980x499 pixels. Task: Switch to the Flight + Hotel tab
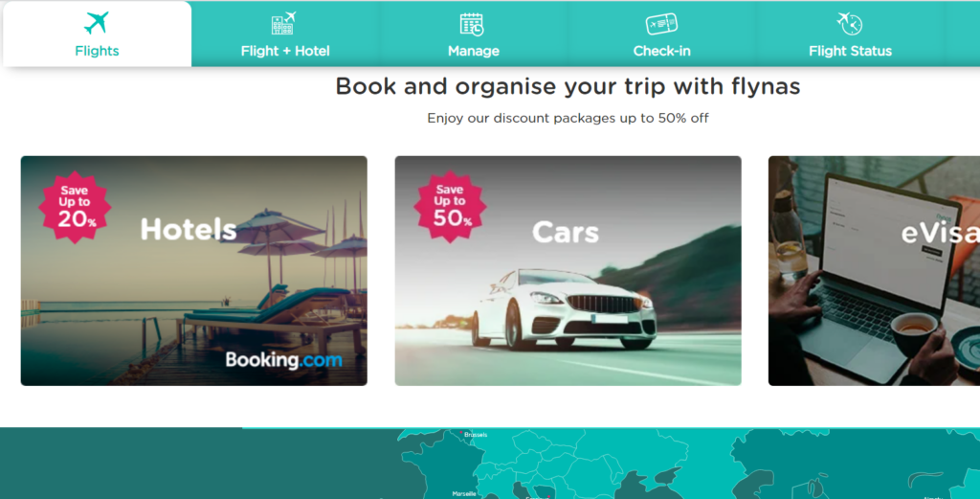(285, 34)
